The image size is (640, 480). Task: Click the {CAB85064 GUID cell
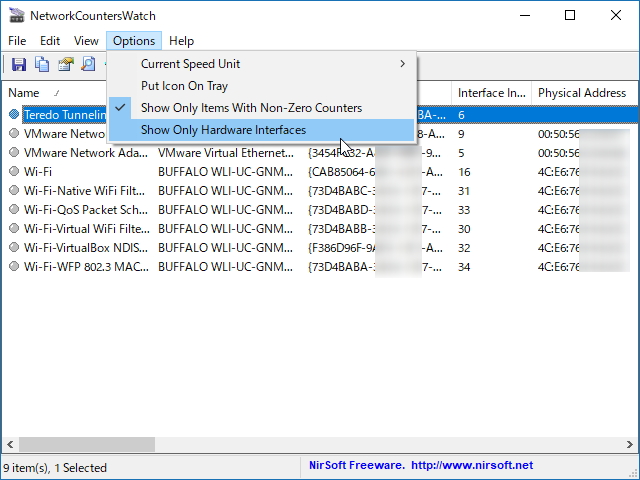tap(375, 172)
